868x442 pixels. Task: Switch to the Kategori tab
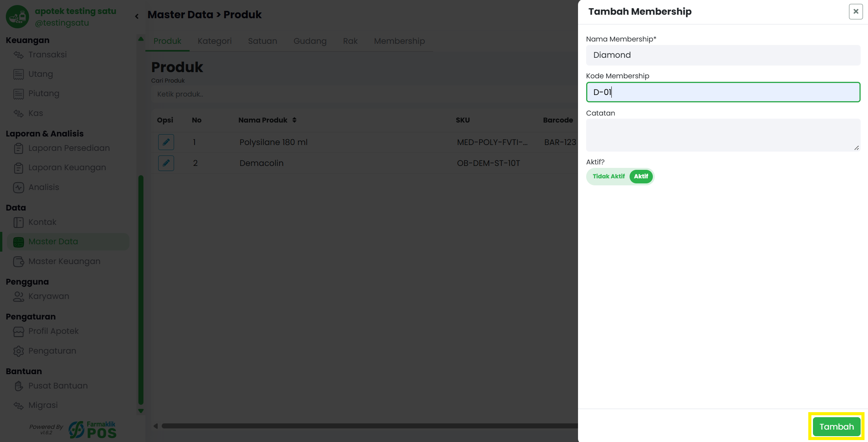tap(214, 41)
